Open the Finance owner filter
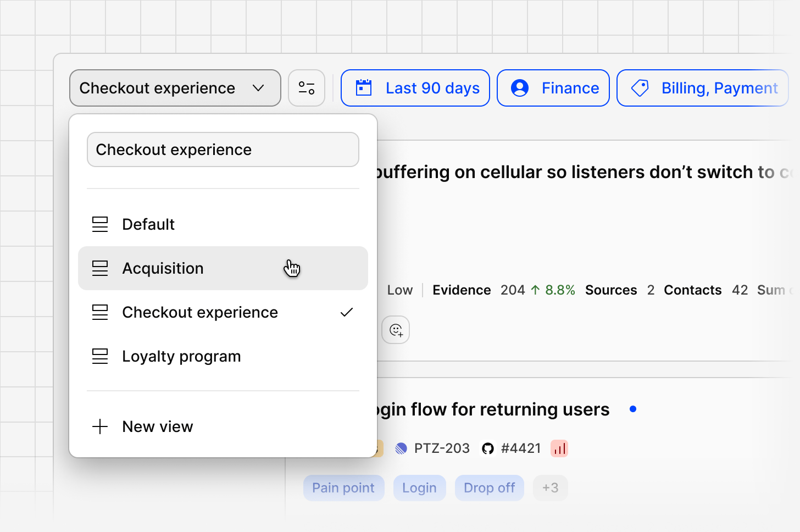800x532 pixels. (553, 88)
